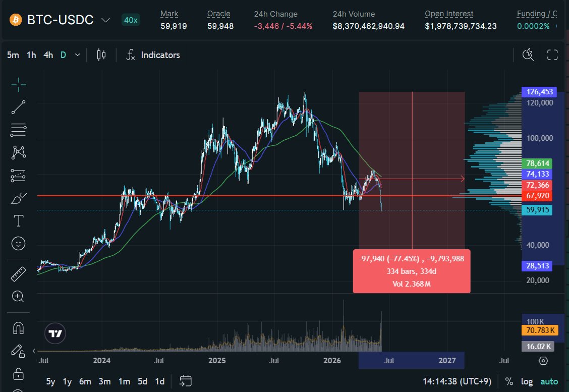The image size is (569, 392).
Task: Select the brush drawing tool
Action: point(19,198)
